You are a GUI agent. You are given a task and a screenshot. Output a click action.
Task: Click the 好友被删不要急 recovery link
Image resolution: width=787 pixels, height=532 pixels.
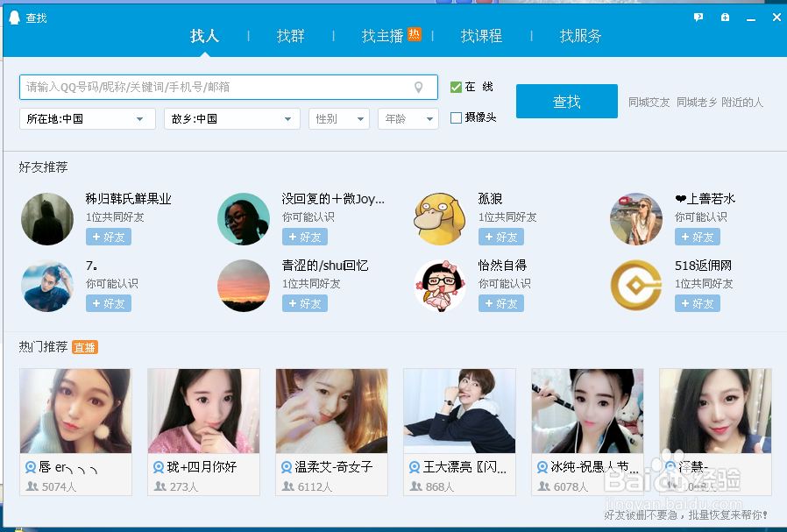click(x=685, y=515)
